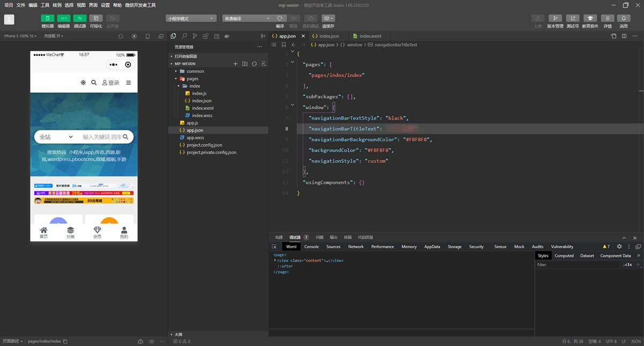Screen dimensions: 644x346
Task: Open the 工具 menu in menu bar
Action: [45, 5]
